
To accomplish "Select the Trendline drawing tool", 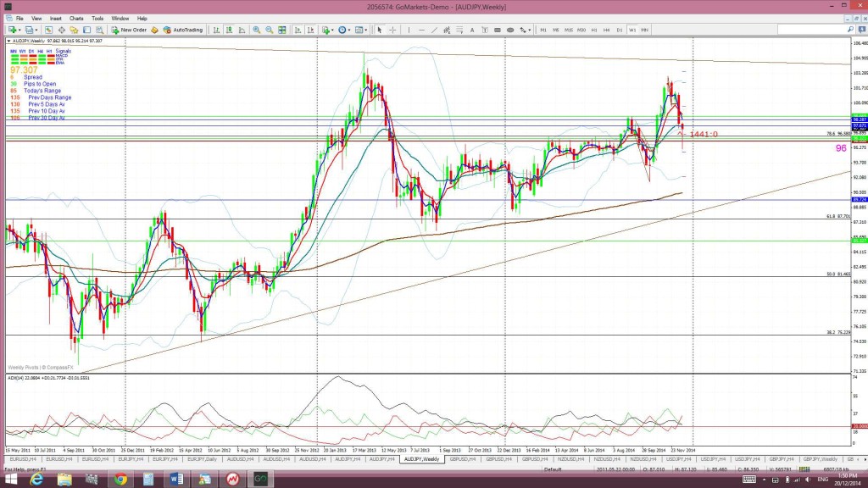I will coord(435,30).
